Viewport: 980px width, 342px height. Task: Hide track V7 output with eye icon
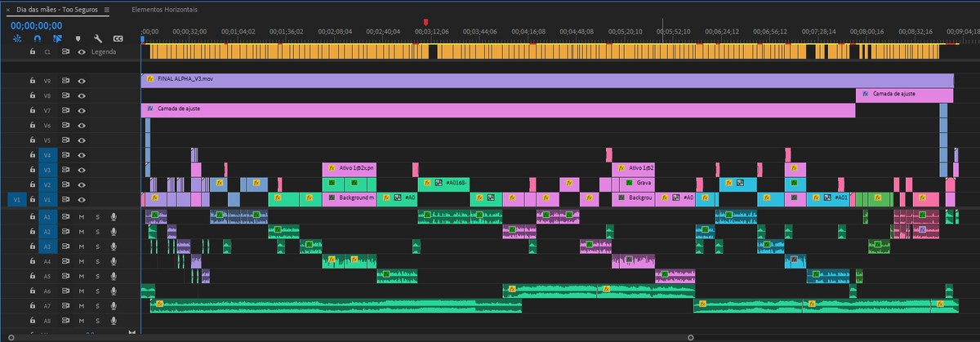[x=82, y=110]
